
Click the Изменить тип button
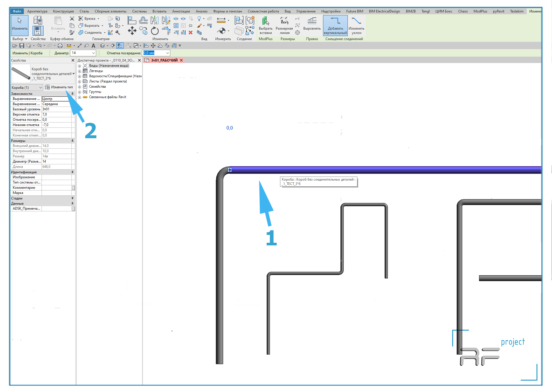[59, 87]
